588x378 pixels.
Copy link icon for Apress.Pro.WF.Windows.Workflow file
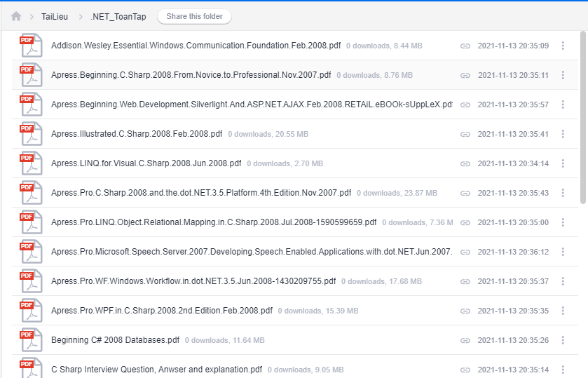tap(465, 281)
